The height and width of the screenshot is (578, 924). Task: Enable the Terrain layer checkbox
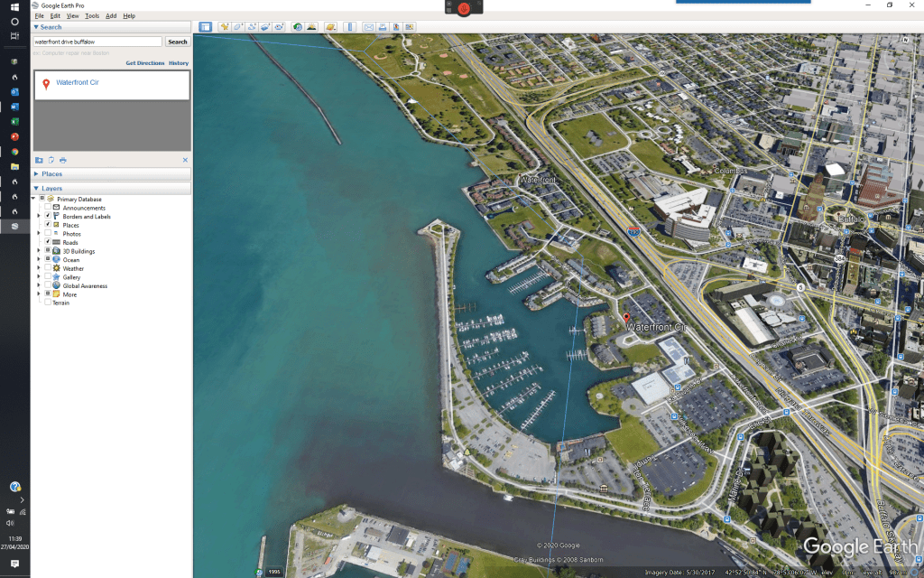47,303
